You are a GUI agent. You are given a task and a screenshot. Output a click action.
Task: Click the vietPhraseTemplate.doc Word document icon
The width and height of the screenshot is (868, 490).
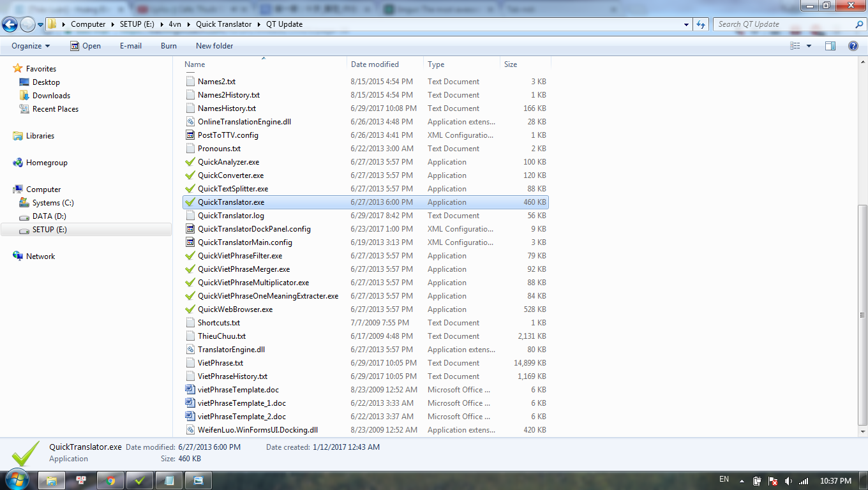click(190, 390)
